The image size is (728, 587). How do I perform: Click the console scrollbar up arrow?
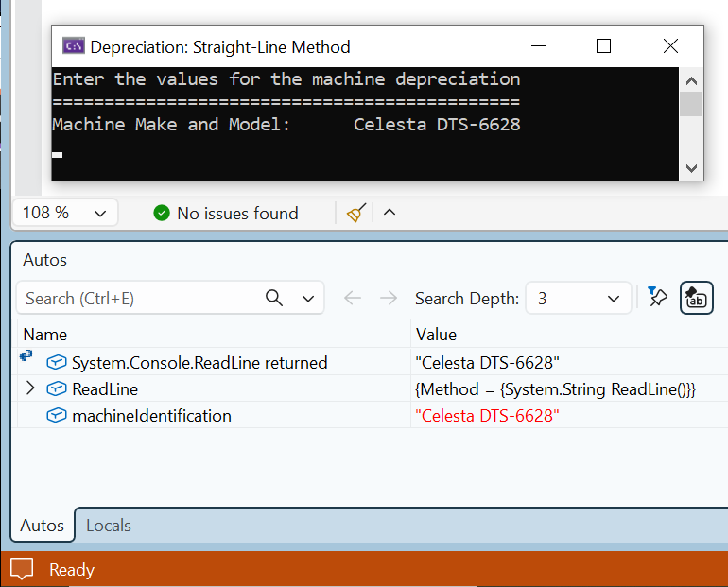point(691,81)
